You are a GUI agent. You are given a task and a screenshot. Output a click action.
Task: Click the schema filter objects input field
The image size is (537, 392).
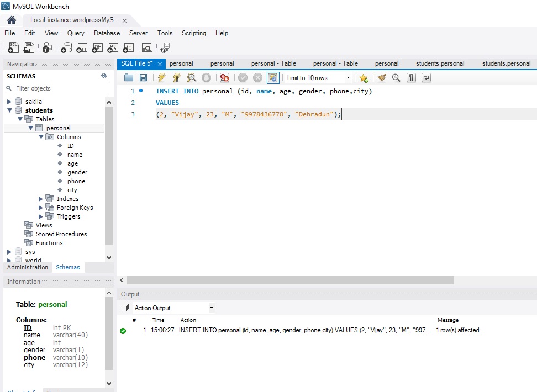click(x=62, y=88)
